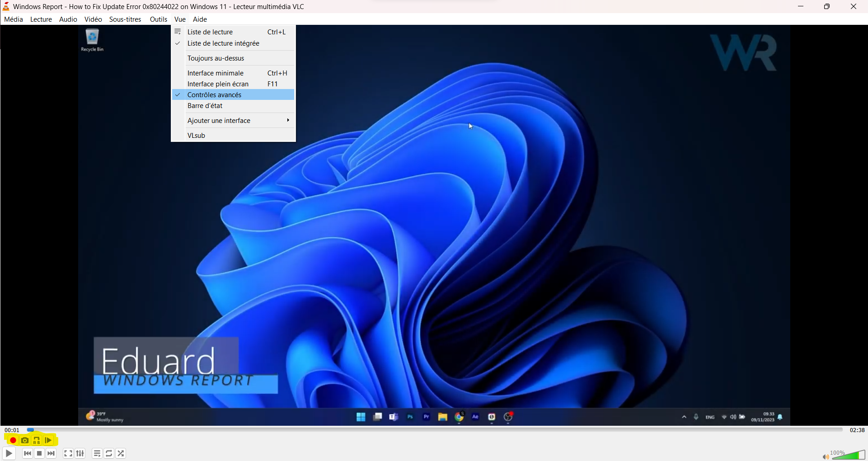Close the open Vue menu

coord(180,19)
